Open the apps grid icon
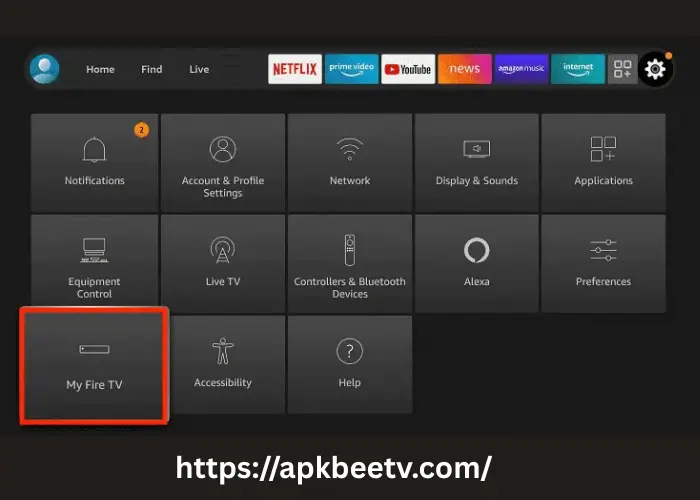Image resolution: width=700 pixels, height=500 pixels. click(x=623, y=69)
